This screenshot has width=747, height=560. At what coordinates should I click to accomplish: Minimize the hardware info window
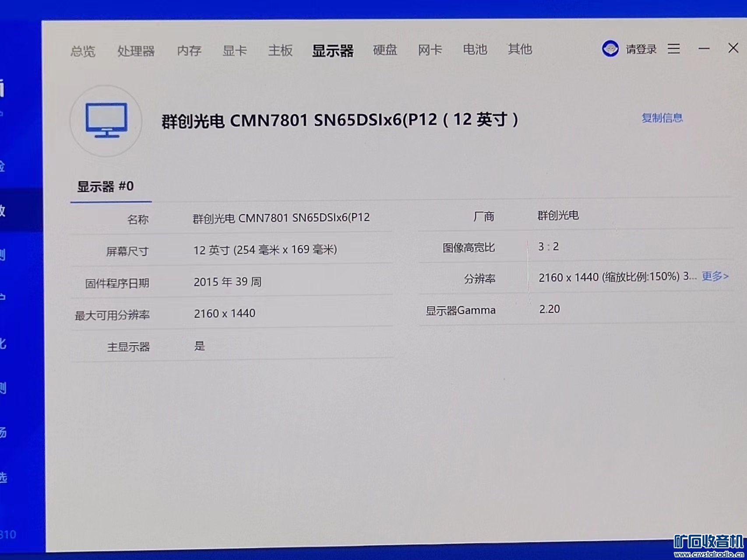coord(704,49)
